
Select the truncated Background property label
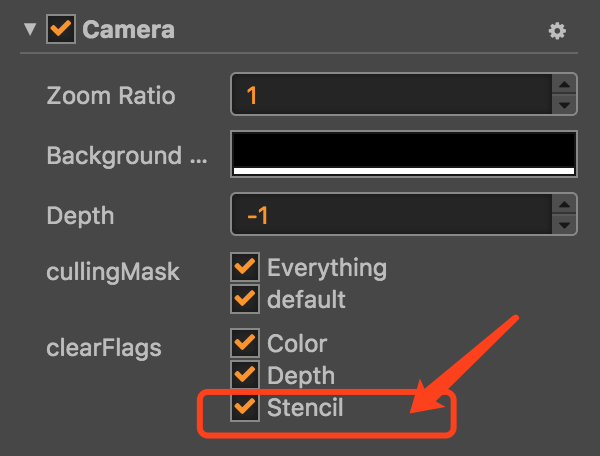click(x=113, y=156)
